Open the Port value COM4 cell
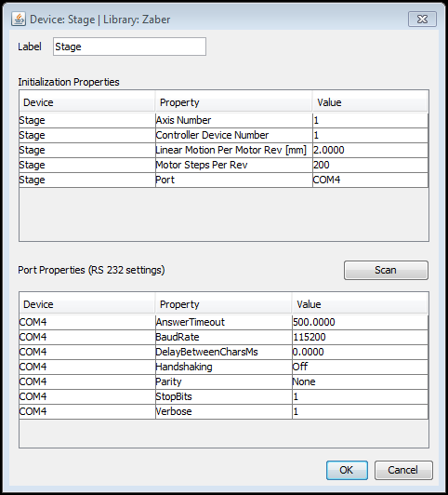The width and height of the screenshot is (448, 495). [370, 180]
